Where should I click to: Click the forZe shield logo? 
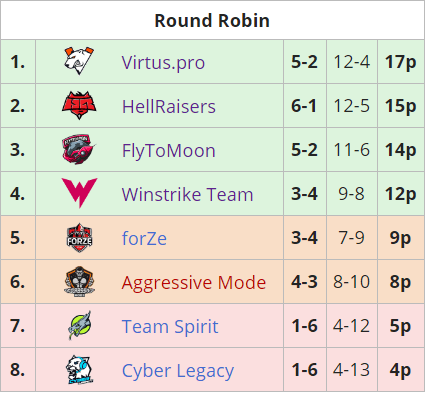79,238
